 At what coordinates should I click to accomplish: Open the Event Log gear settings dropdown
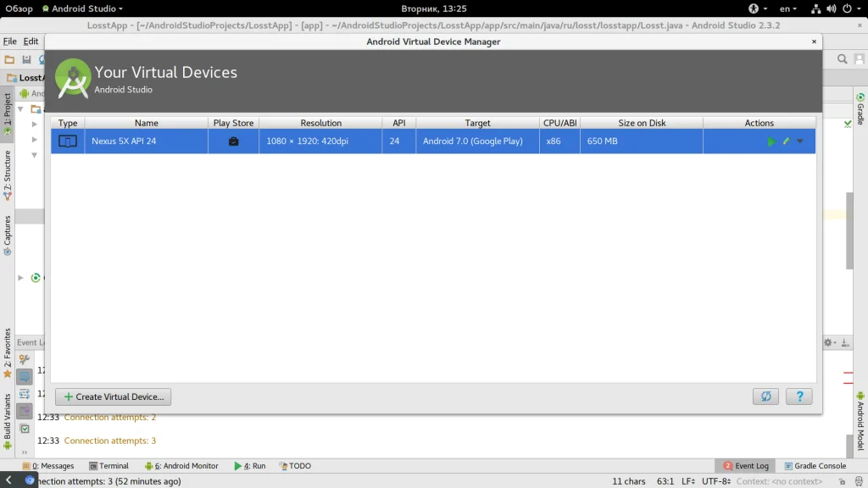tap(830, 342)
